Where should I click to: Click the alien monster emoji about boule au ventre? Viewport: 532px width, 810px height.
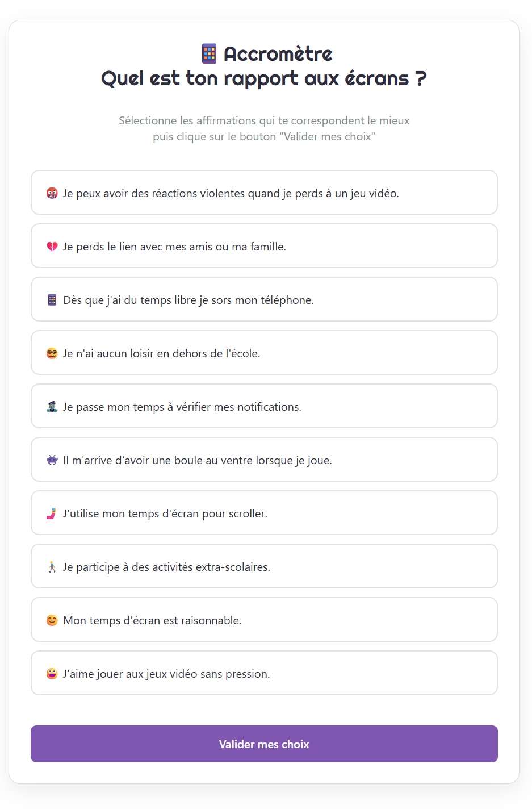click(52, 460)
